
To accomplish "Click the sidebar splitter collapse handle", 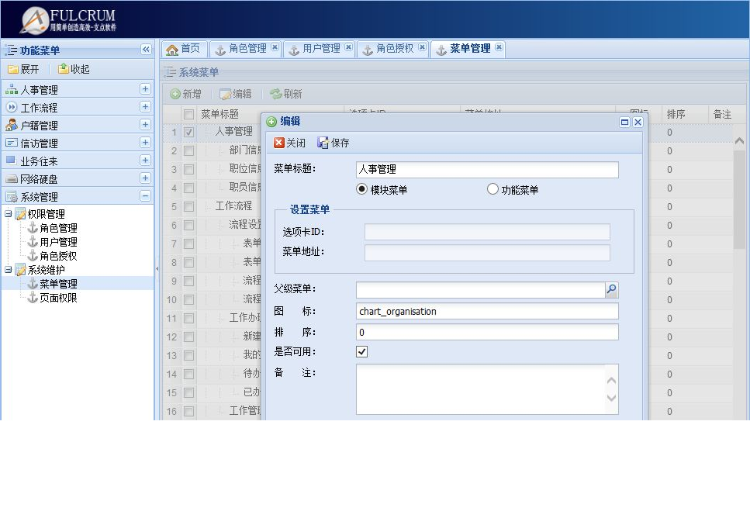I will pos(157,269).
